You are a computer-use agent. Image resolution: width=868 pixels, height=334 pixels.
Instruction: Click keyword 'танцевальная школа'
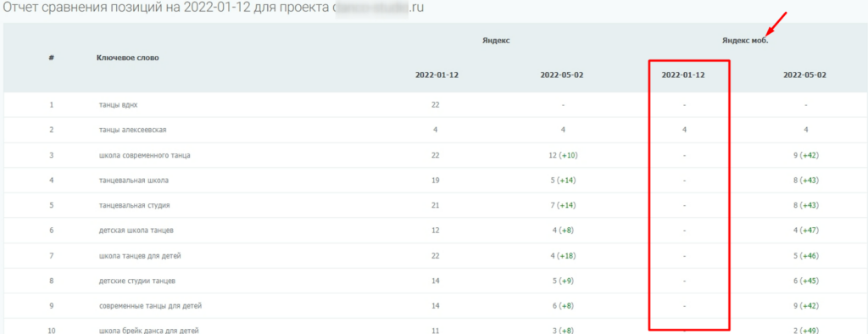point(133,181)
